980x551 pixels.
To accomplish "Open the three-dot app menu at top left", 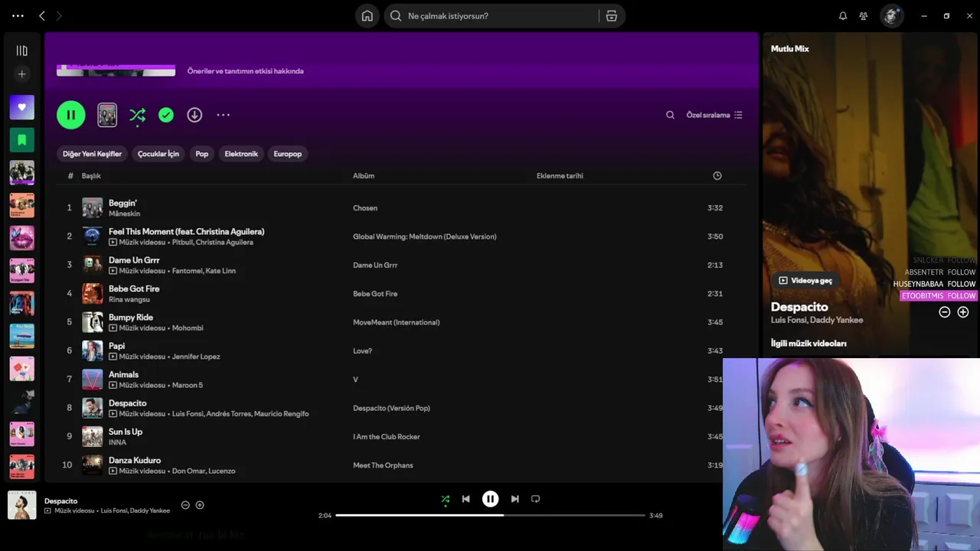I will click(18, 16).
